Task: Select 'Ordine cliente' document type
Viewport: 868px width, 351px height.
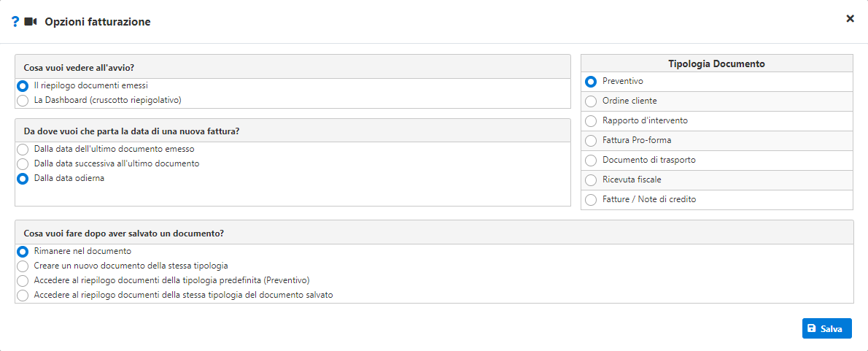Action: point(591,101)
